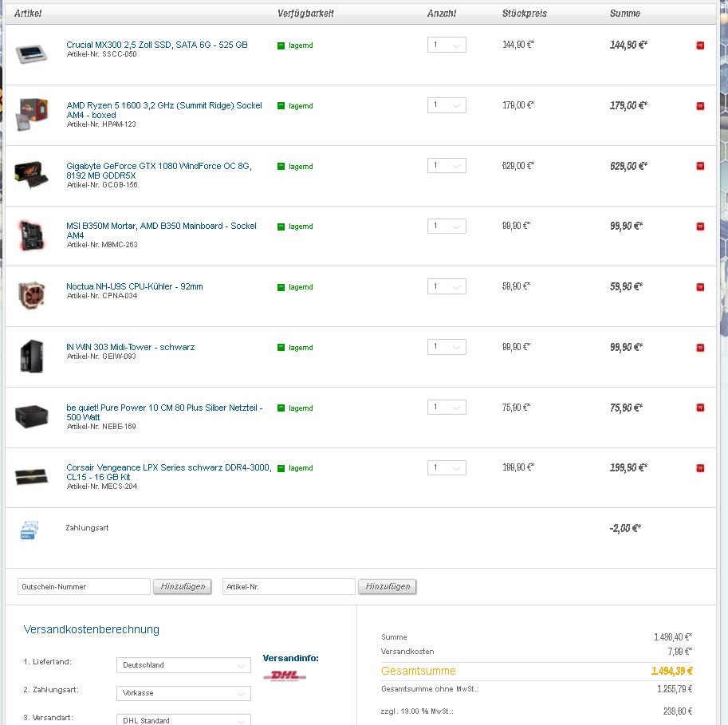Click Hinzufügen next to Gutschein-Nummer field
This screenshot has width=728, height=725.
tap(183, 586)
